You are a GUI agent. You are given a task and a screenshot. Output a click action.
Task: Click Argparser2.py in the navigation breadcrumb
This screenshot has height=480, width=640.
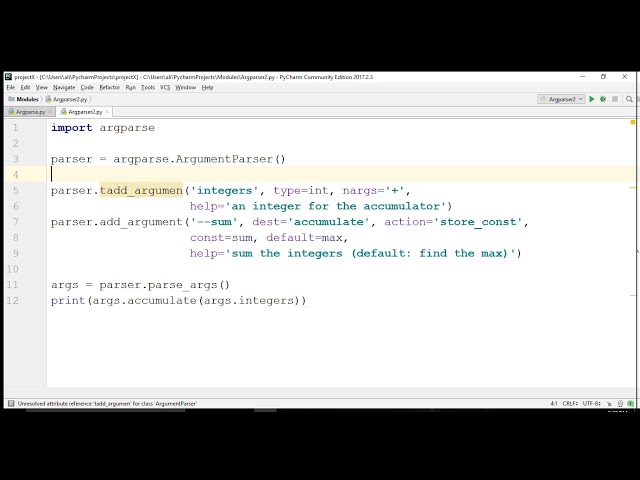70,99
